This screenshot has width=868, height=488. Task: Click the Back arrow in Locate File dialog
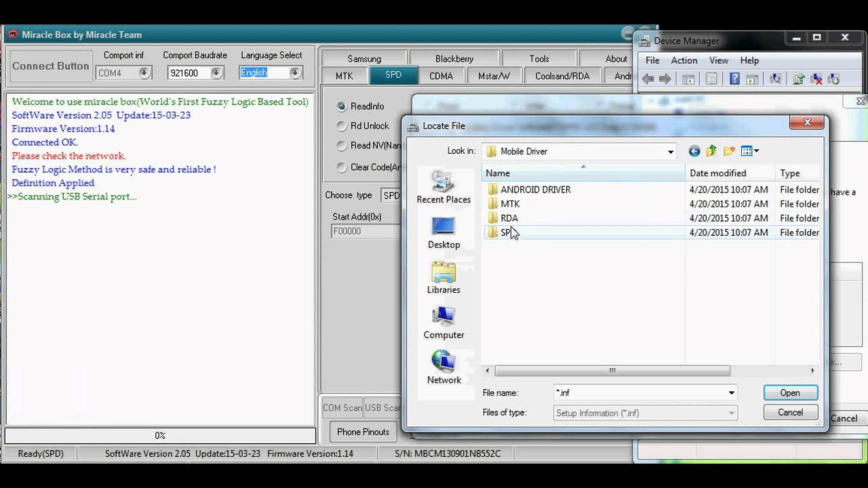[x=694, y=151]
